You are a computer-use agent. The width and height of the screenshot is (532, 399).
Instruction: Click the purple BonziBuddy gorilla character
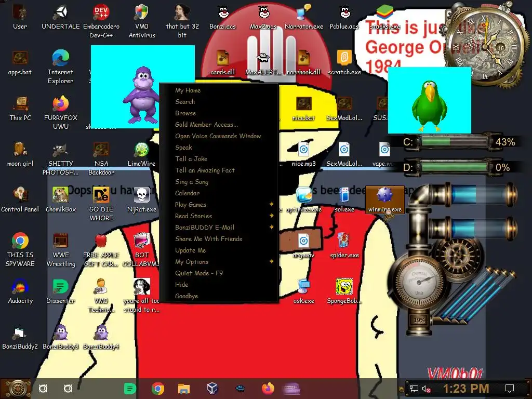coord(141,95)
